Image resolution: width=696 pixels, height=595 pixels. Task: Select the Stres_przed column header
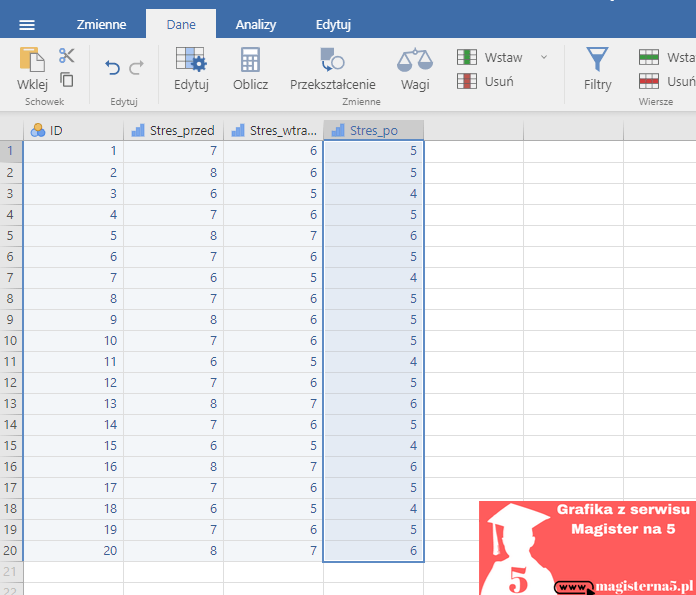[x=174, y=130]
